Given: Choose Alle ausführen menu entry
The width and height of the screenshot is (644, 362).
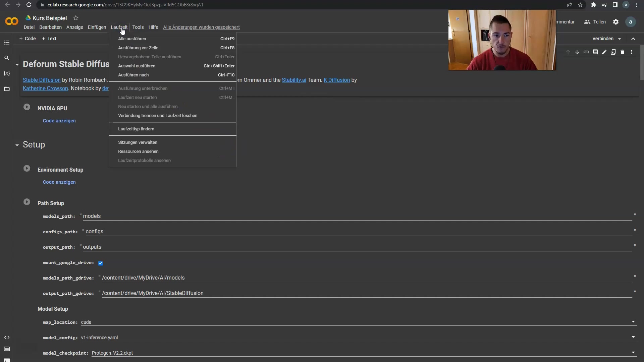Looking at the screenshot, I should tap(132, 39).
